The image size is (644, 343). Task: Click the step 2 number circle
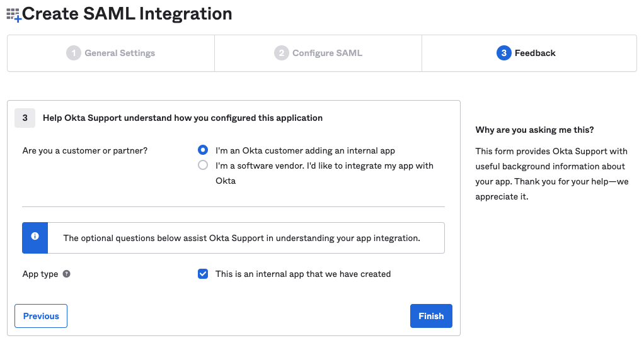tap(281, 53)
